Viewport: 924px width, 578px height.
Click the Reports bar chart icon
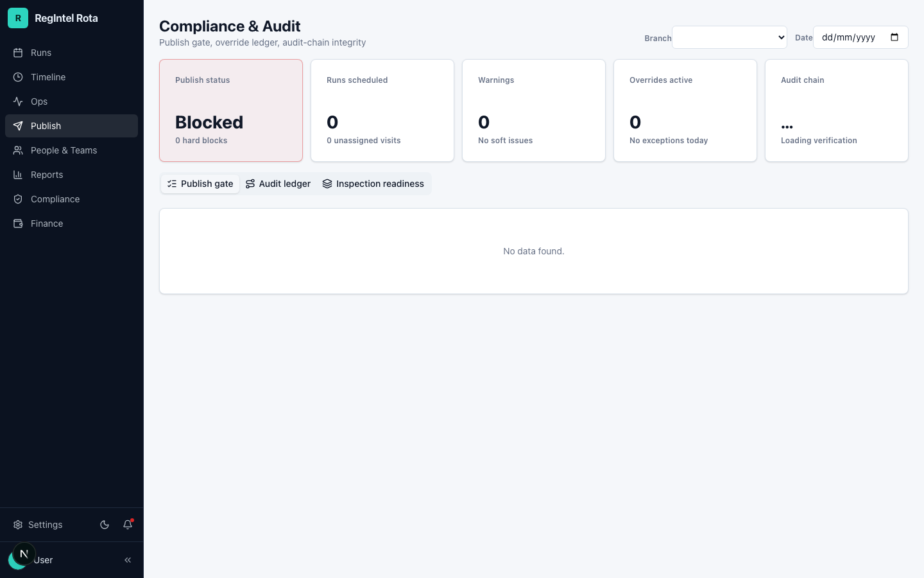[18, 175]
